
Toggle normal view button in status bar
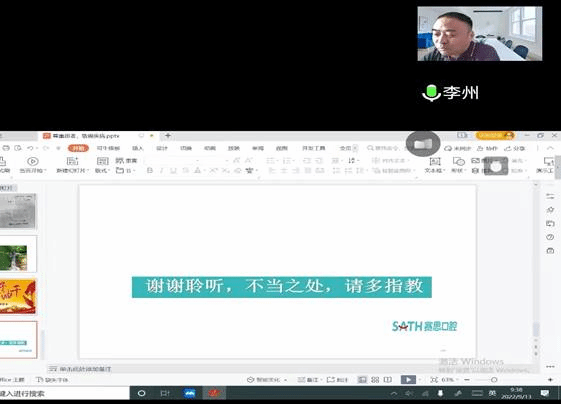pyautogui.click(x=362, y=380)
